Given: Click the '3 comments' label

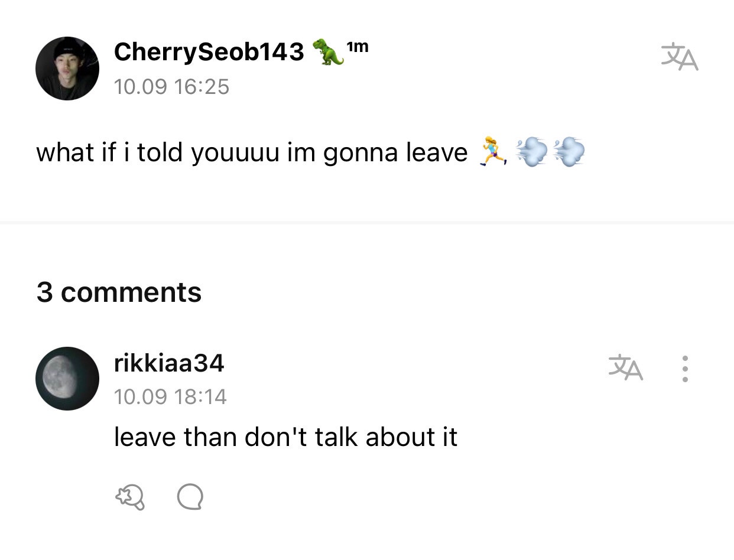Looking at the screenshot, I should [118, 291].
